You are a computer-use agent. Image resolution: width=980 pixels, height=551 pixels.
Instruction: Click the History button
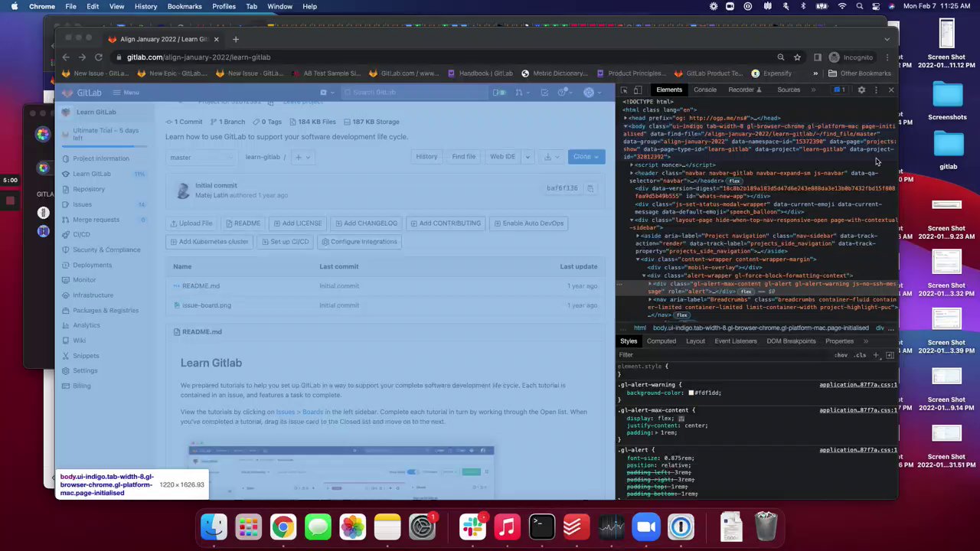coord(426,157)
